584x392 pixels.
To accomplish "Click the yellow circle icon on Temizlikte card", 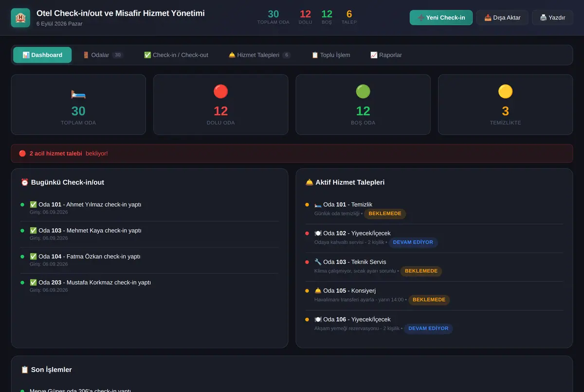I will pos(505,91).
